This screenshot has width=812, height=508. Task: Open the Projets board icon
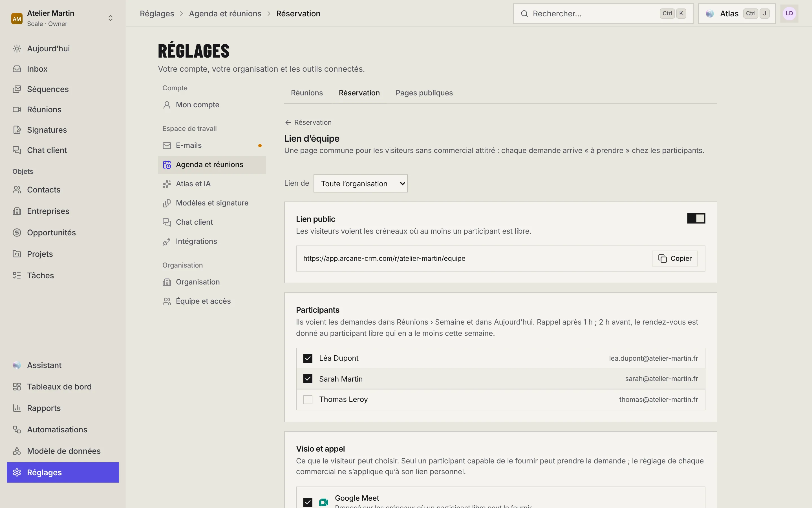coord(17,254)
